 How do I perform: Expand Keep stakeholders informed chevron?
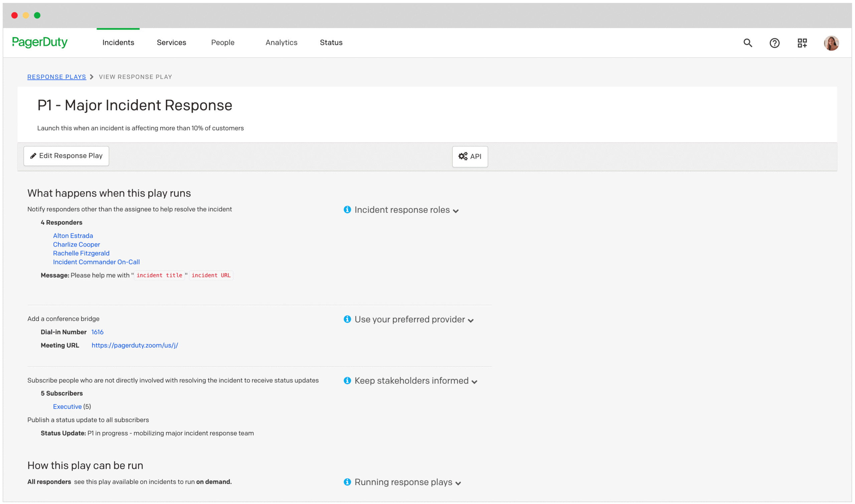tap(474, 382)
